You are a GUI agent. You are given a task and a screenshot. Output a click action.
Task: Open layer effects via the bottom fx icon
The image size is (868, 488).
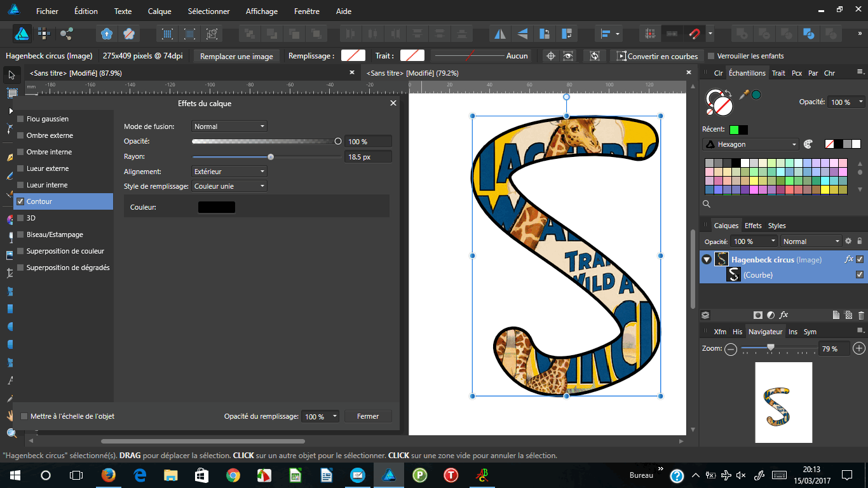click(x=784, y=315)
